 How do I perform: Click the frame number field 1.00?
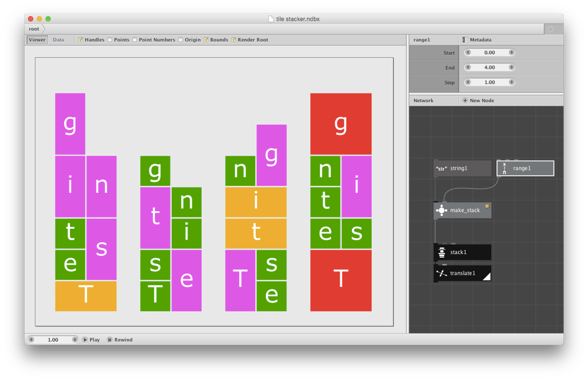click(53, 340)
